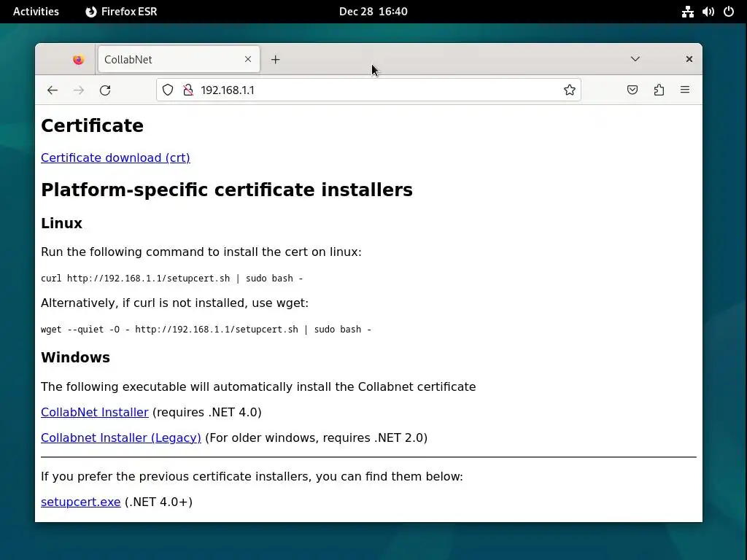Go back to the previous page

[x=53, y=90]
